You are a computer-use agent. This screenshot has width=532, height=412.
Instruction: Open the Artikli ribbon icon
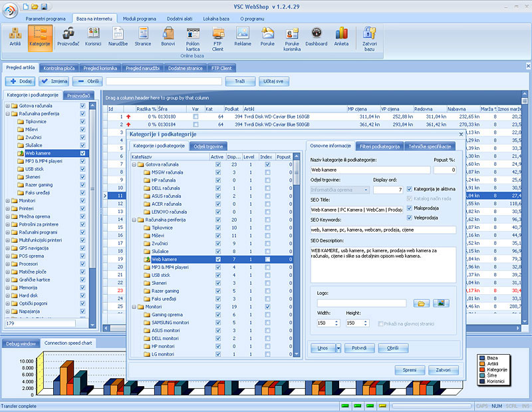click(x=15, y=37)
